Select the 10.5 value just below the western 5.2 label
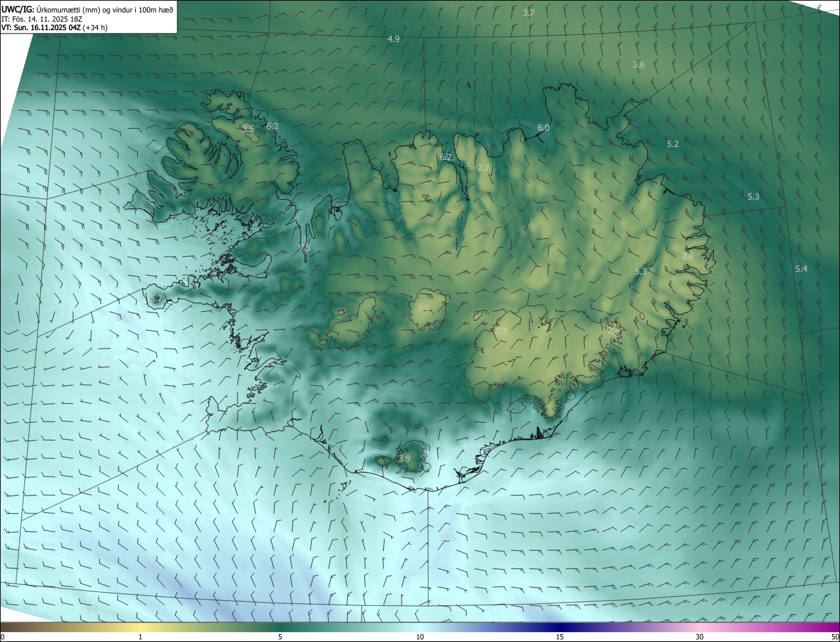Image resolution: width=840 pixels, height=642 pixels. click(125, 318)
